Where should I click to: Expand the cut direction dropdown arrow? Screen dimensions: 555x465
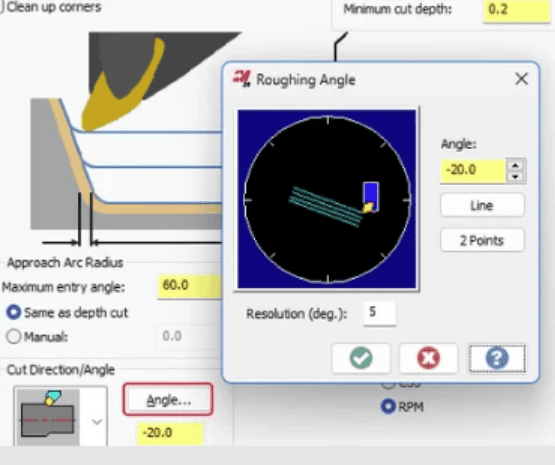click(x=97, y=421)
